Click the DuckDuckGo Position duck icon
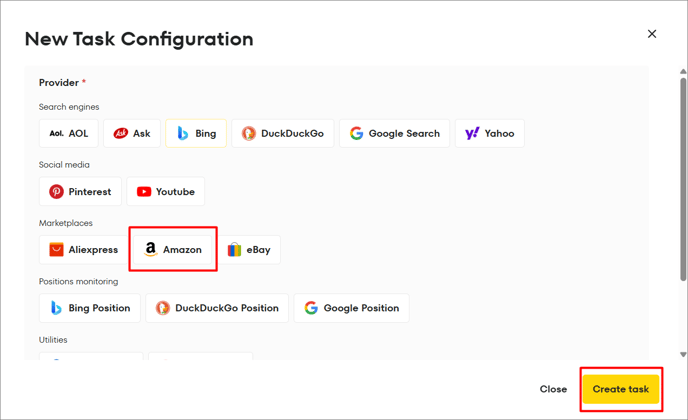This screenshot has height=420, width=688. coord(163,308)
